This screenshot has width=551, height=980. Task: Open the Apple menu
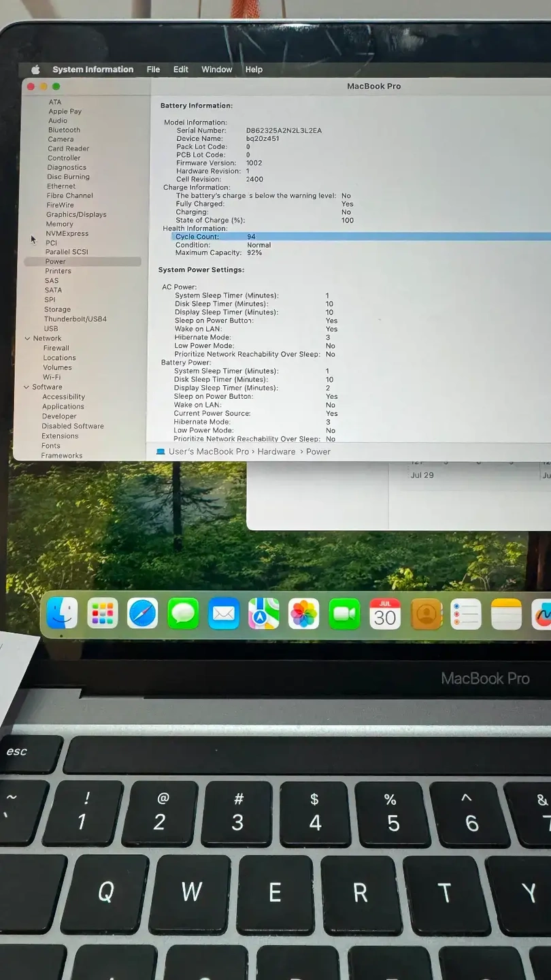pos(35,69)
